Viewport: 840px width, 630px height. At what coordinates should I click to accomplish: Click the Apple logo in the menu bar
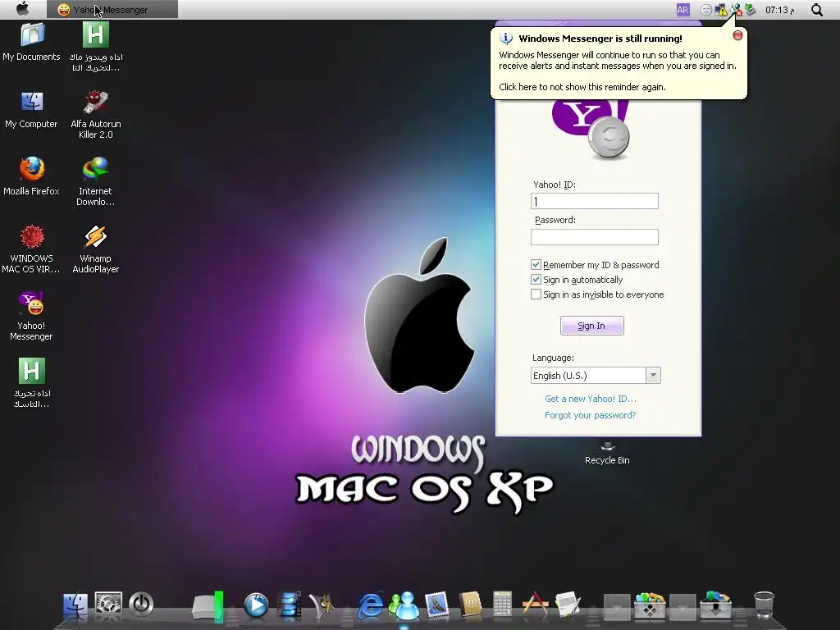point(22,8)
